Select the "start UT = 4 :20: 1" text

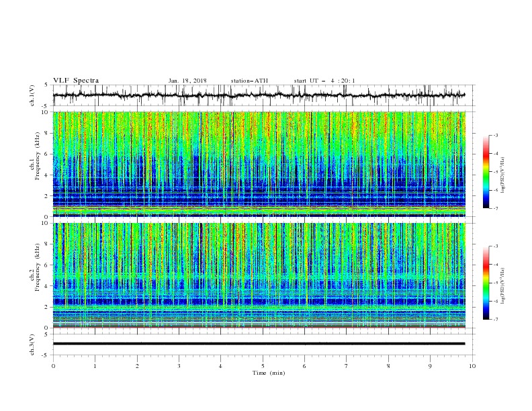pos(324,81)
